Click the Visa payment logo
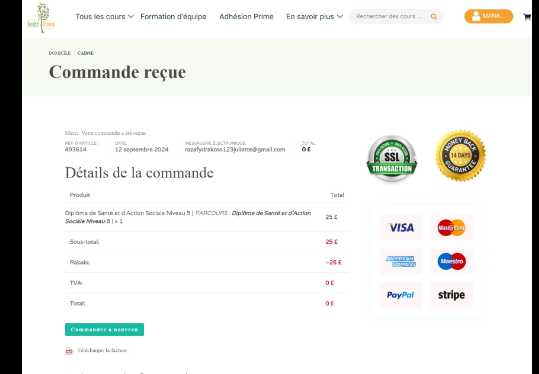This screenshot has height=374, width=539. (401, 228)
